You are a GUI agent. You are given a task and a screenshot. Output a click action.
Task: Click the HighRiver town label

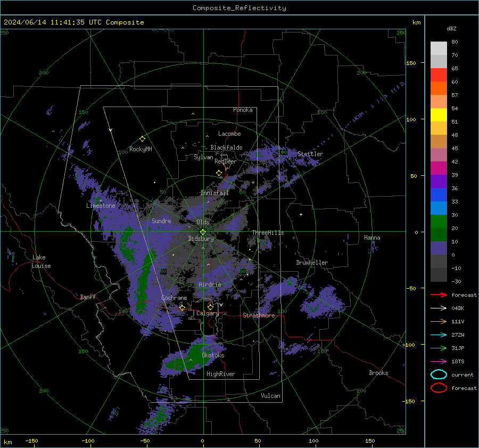tap(221, 374)
